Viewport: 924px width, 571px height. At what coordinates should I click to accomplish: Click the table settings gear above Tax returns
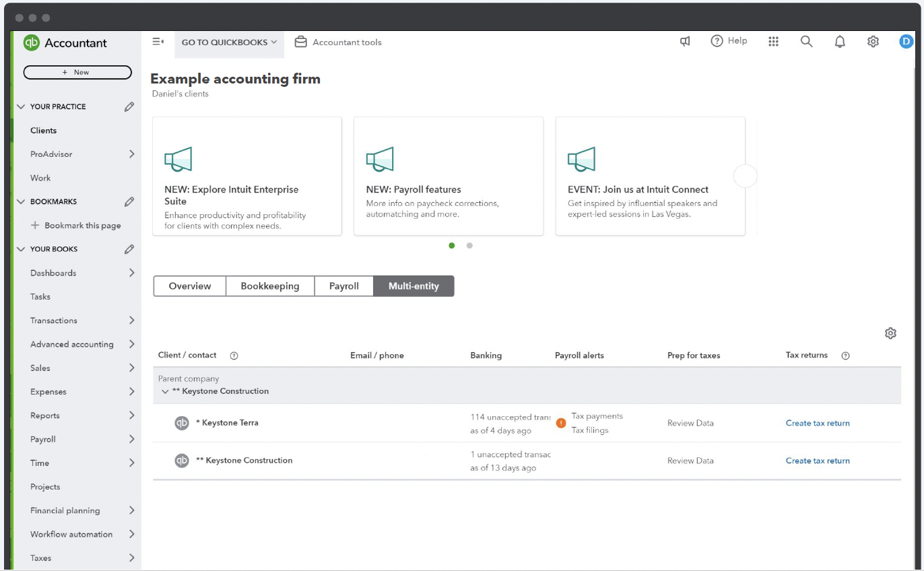pyautogui.click(x=890, y=333)
